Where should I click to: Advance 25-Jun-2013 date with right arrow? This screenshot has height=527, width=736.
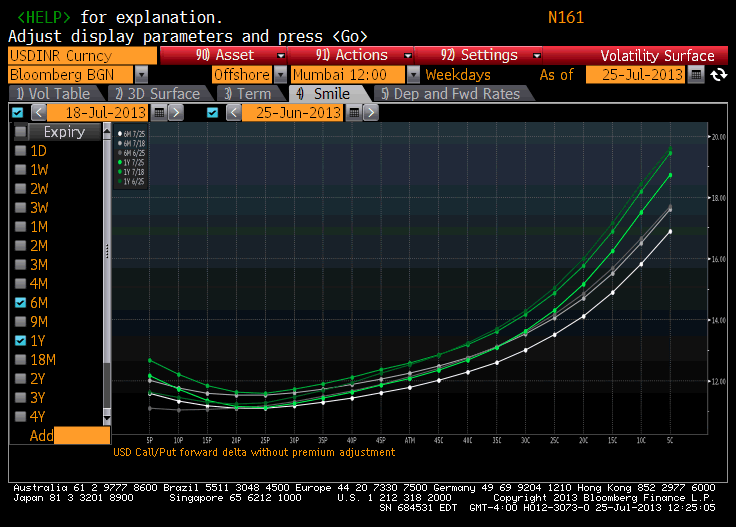(x=370, y=113)
